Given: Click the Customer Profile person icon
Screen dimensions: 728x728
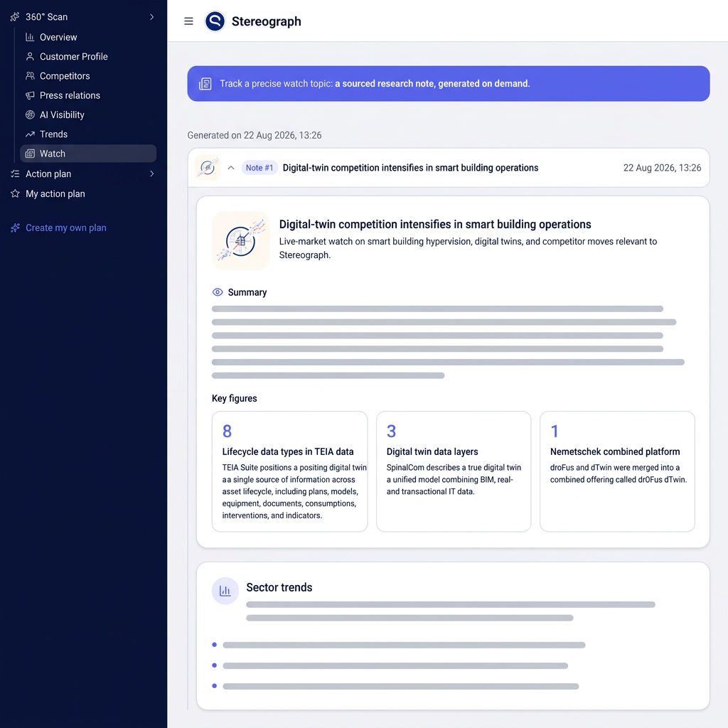Looking at the screenshot, I should coord(30,57).
